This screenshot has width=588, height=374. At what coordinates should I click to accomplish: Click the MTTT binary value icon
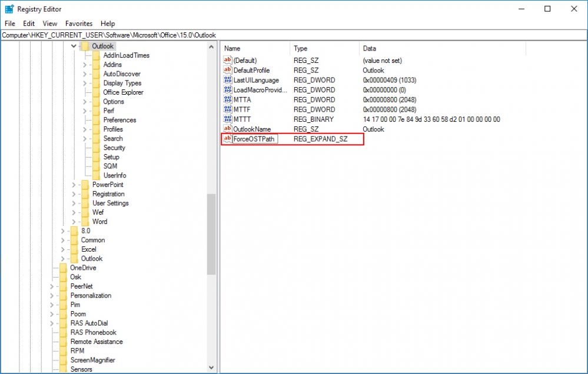pyautogui.click(x=228, y=119)
